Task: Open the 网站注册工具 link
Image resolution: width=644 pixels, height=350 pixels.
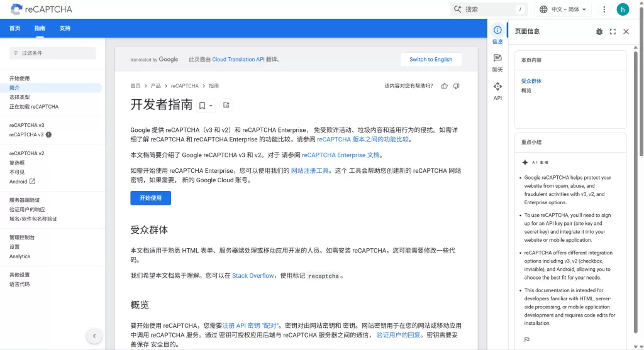Action: (309, 171)
